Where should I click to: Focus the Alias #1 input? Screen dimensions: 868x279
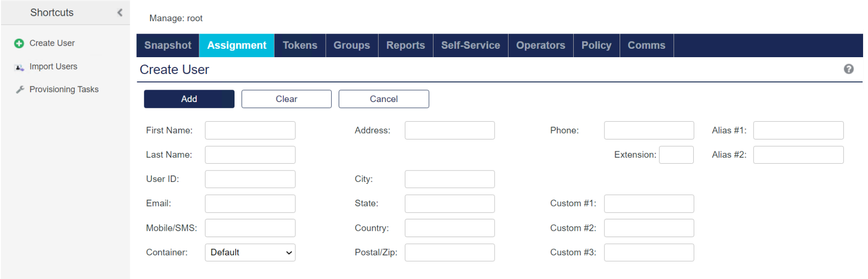click(798, 131)
